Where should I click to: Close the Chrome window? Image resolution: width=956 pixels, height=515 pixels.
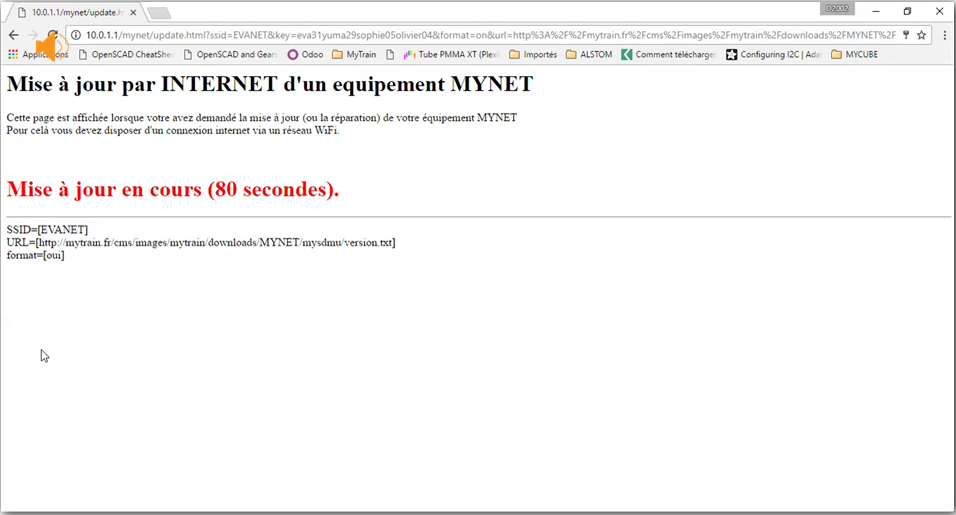click(940, 11)
